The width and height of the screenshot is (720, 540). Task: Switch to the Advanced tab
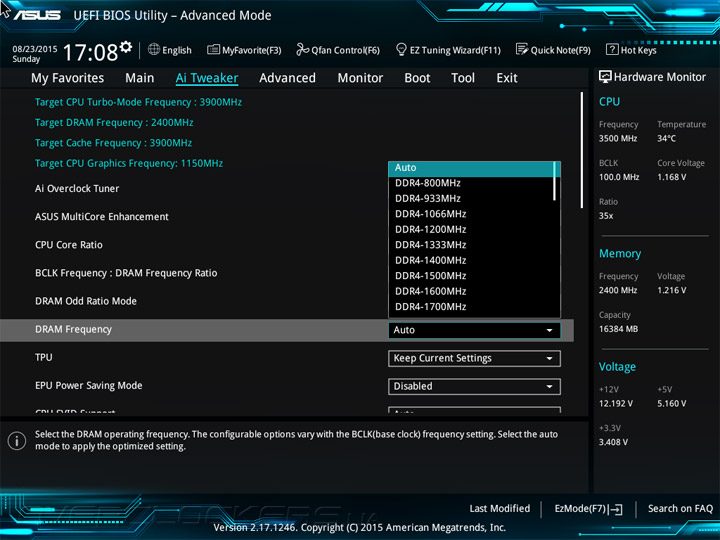(x=287, y=78)
